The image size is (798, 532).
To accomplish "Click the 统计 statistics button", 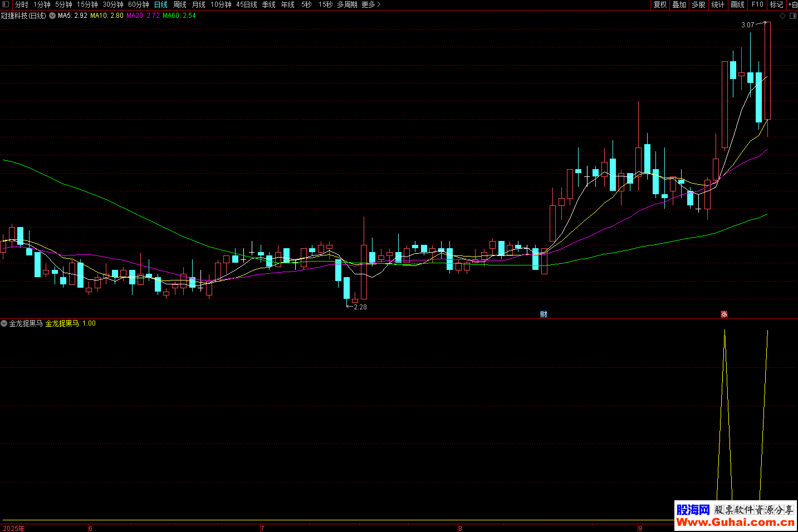I will click(718, 4).
